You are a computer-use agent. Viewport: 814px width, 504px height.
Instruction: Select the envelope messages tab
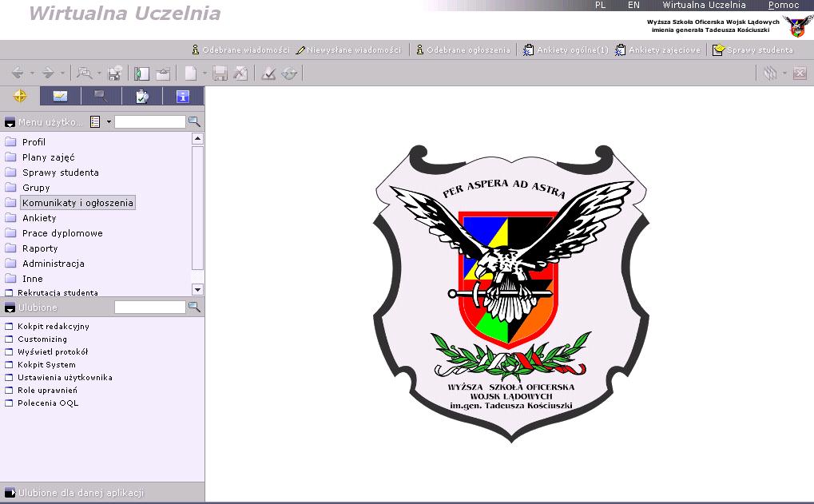[60, 96]
